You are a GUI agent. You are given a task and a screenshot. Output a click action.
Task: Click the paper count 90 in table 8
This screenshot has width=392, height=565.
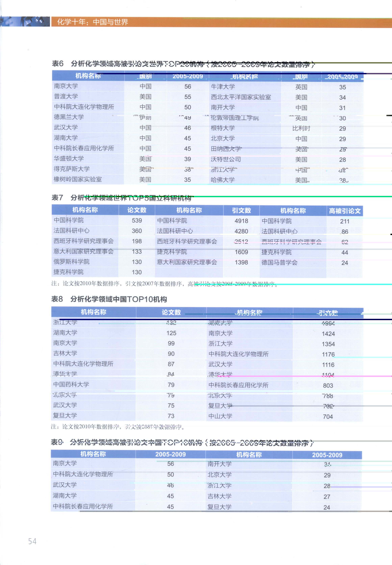click(171, 354)
